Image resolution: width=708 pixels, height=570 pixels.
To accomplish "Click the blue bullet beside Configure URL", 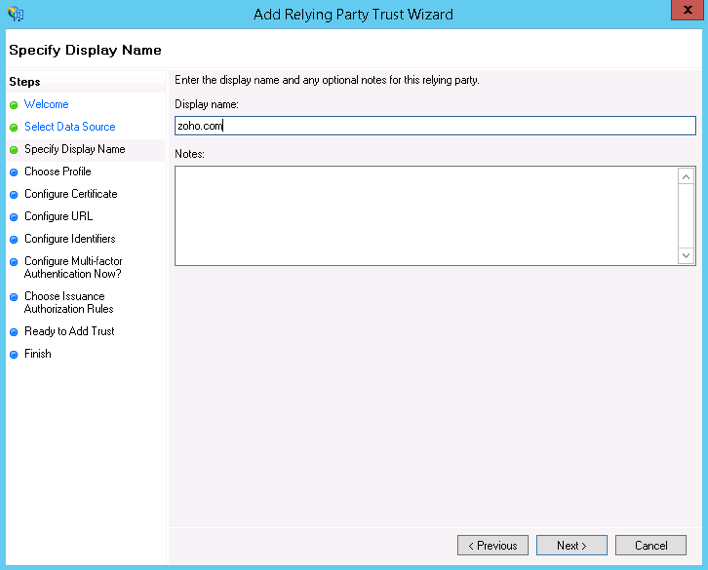I will pos(14,217).
